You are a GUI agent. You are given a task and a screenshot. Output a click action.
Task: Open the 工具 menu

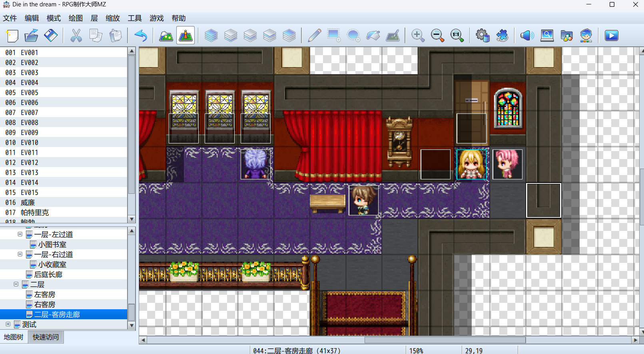pos(135,18)
